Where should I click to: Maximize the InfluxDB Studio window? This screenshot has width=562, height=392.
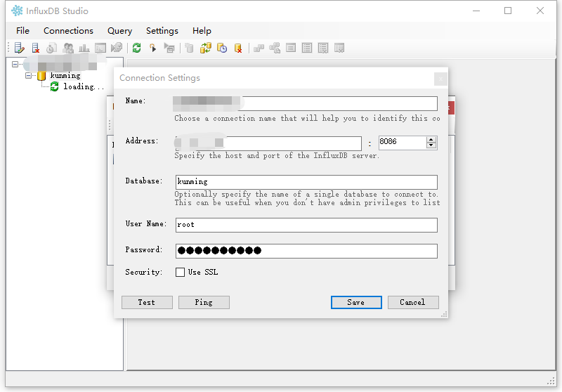tap(508, 11)
